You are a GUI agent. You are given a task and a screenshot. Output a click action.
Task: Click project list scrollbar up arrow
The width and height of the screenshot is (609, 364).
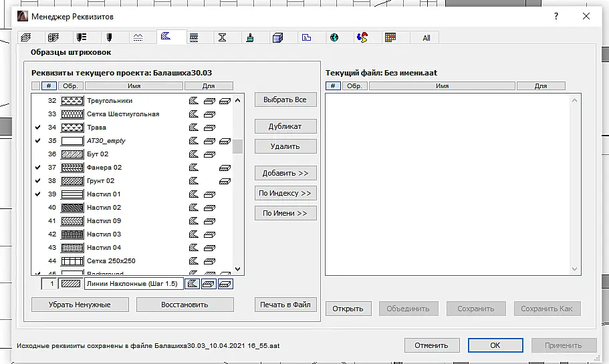(x=238, y=100)
